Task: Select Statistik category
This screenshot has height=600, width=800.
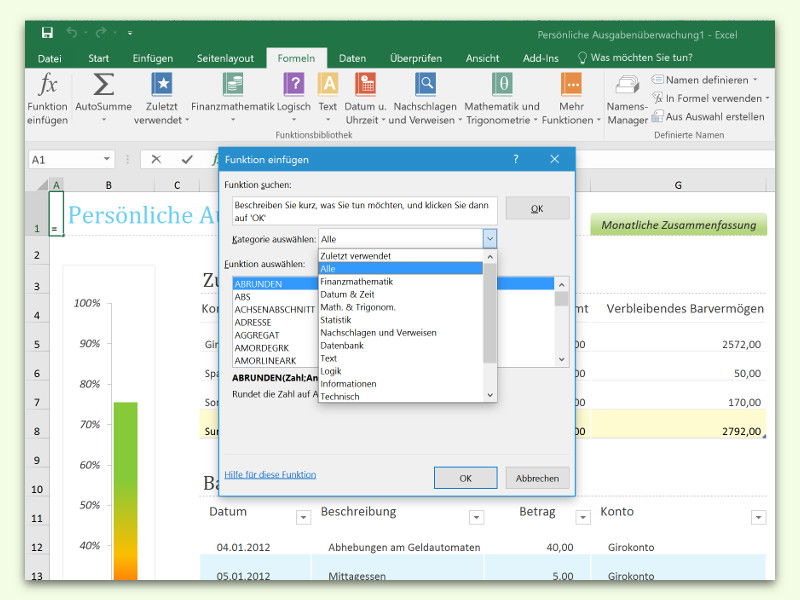Action: (401, 319)
